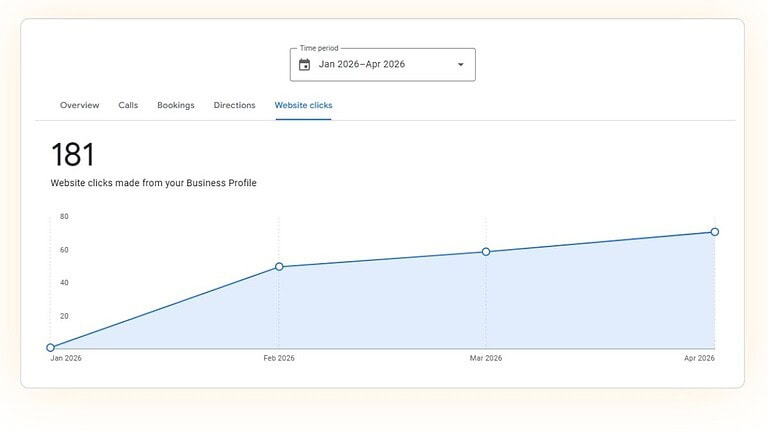
Task: Click the calendar icon in Time period field
Action: point(304,65)
